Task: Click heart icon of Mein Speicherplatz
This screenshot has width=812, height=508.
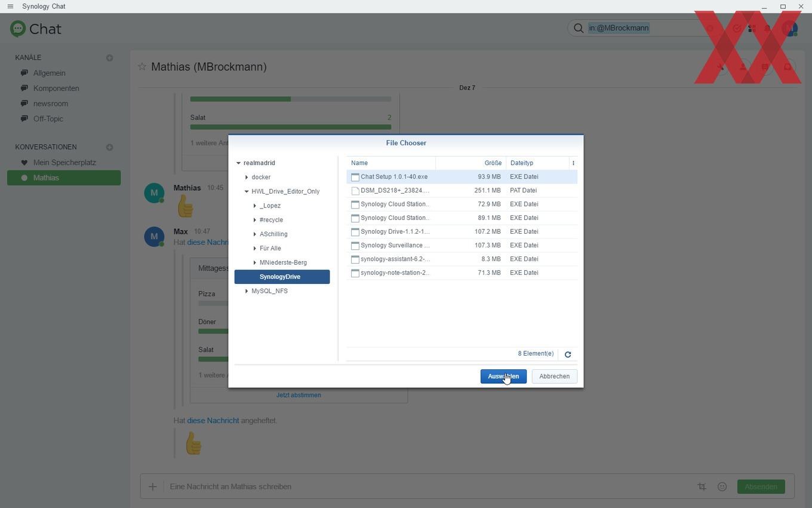Action: [x=24, y=163]
